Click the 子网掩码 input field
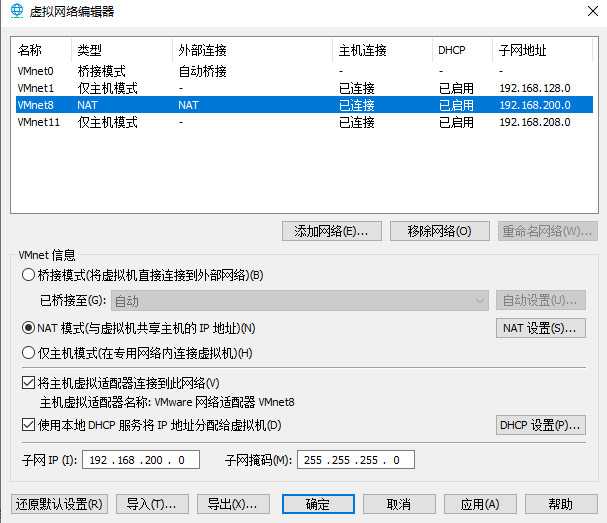Image resolution: width=607 pixels, height=523 pixels. 356,460
